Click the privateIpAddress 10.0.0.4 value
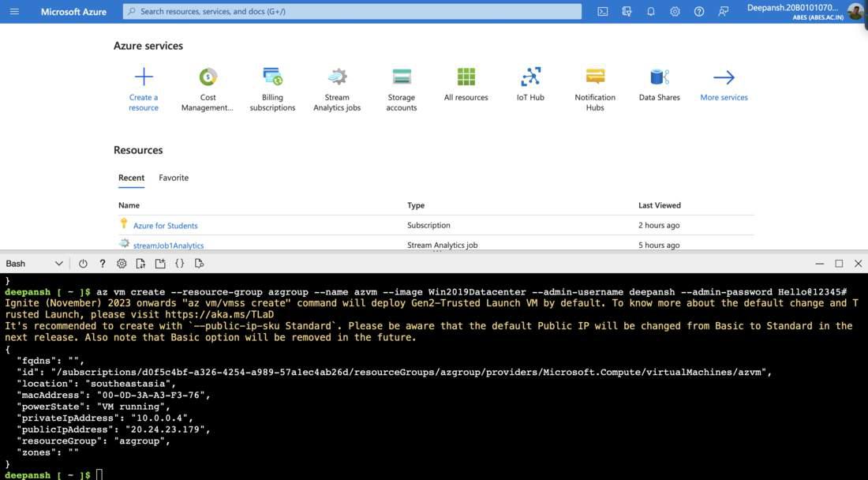The image size is (868, 480). [163, 418]
